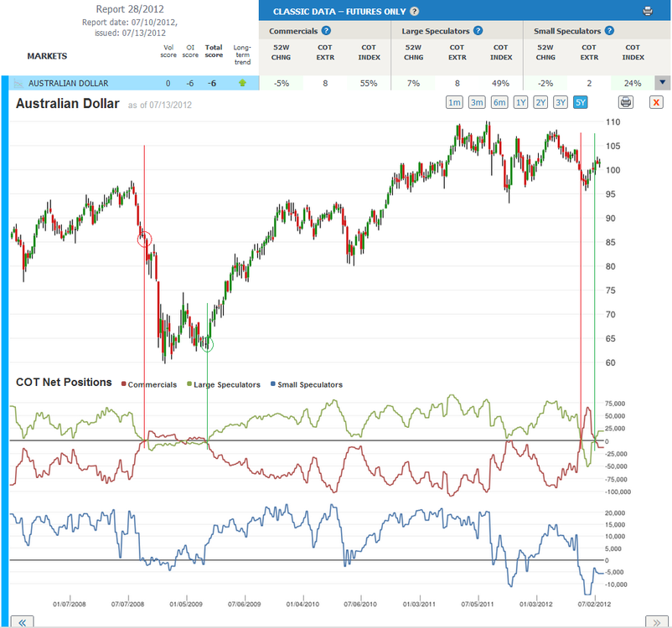Click the green circle marker on price chart
672x628 pixels.
(x=208, y=344)
